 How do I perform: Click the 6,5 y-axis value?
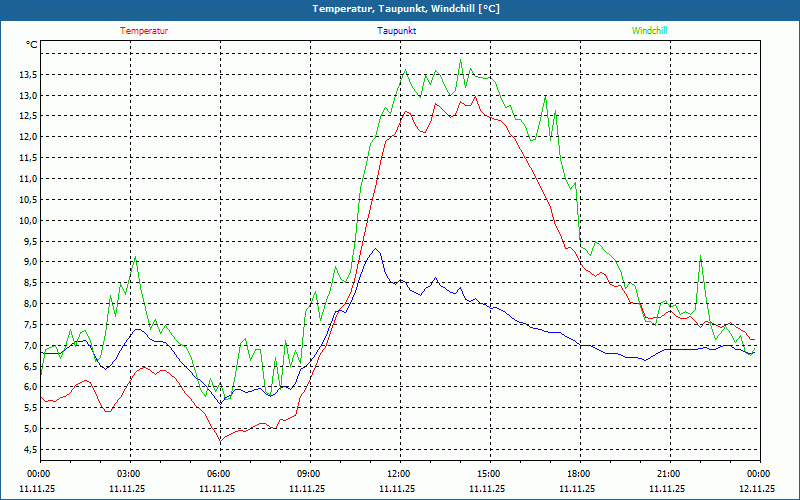[30, 366]
